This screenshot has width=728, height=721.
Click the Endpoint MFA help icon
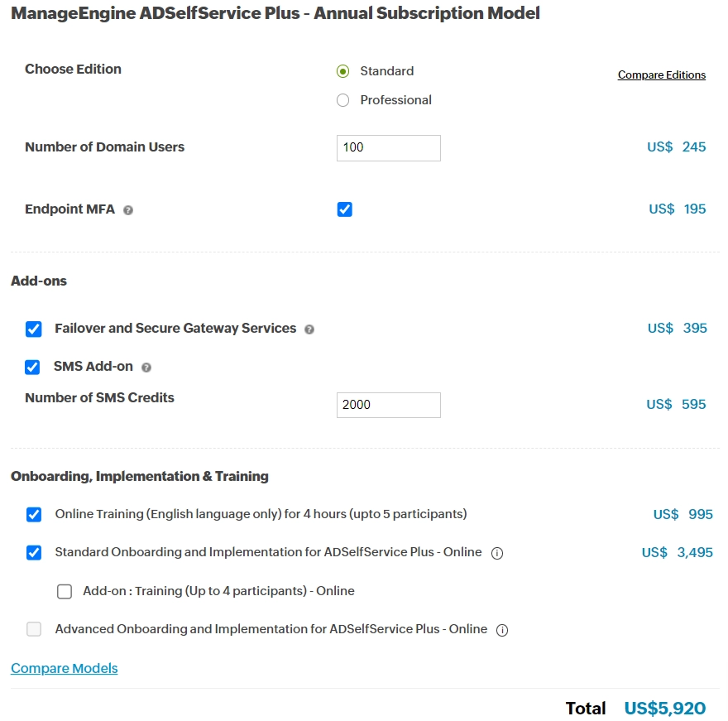(x=128, y=210)
